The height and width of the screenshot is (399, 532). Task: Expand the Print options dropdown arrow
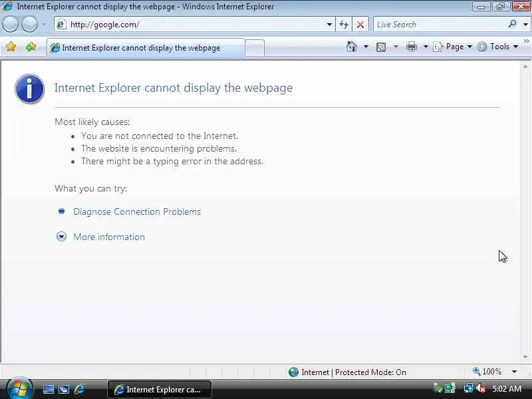pos(426,47)
